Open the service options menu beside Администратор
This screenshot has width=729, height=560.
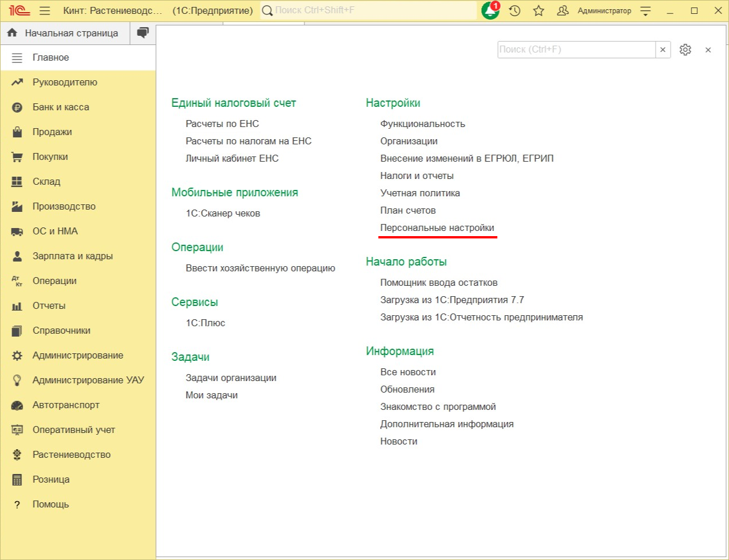point(646,11)
